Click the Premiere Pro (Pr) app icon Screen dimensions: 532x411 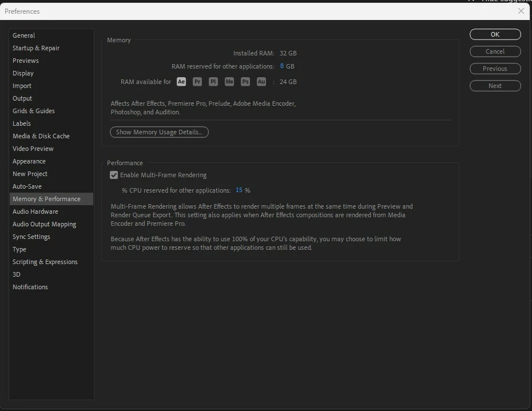tap(197, 82)
